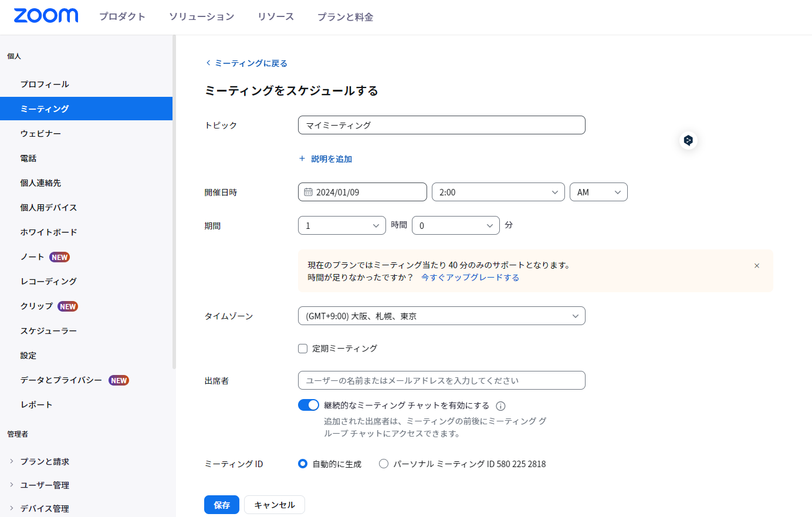
Task: Open the AM/PM dropdown
Action: click(598, 192)
